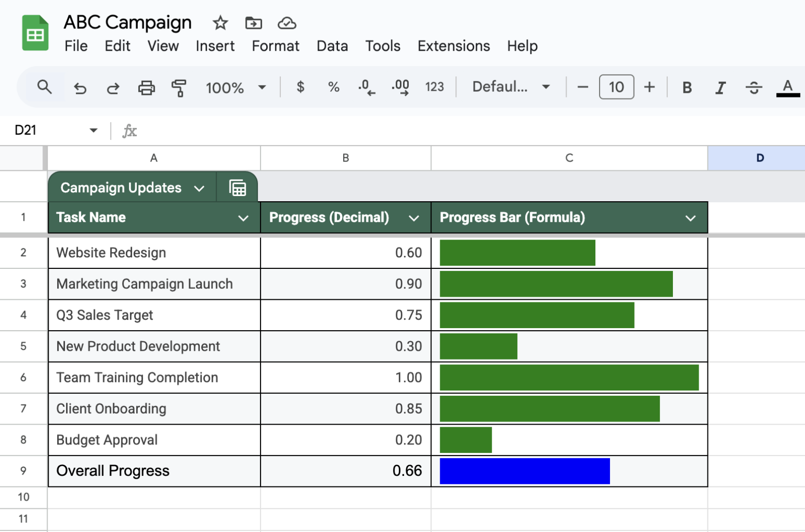
Task: Open the Campaign Updates table menu
Action: 199,188
